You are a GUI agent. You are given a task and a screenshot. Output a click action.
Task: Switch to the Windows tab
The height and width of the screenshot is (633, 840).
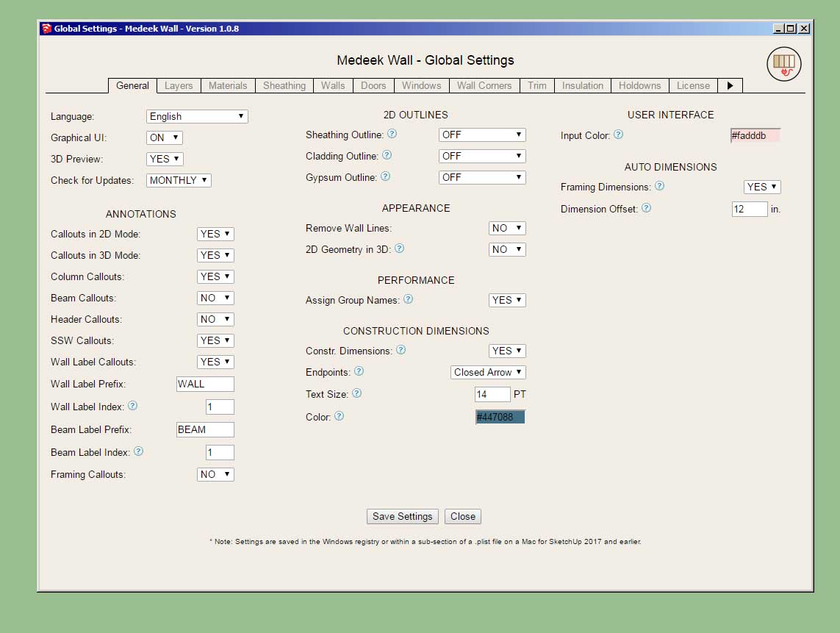coord(422,86)
